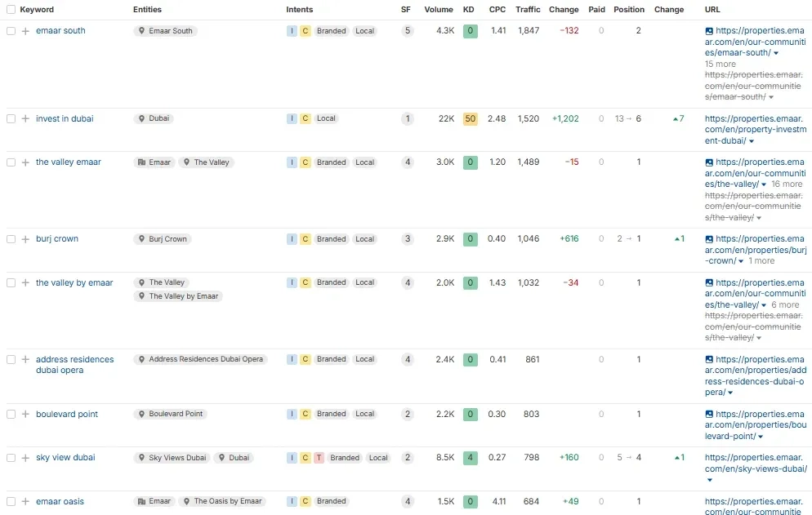This screenshot has width=812, height=515.
Task: Expand address residences dubai opera URL dropdown
Action: (730, 393)
